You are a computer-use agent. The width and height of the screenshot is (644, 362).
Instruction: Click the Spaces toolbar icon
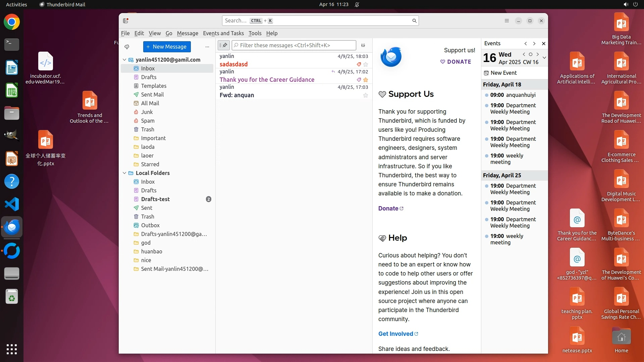[126, 21]
